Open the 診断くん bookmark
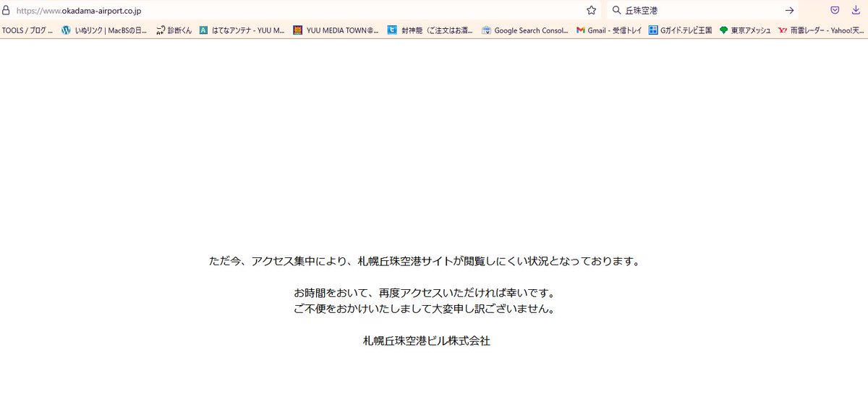The width and height of the screenshot is (868, 420). point(174,30)
